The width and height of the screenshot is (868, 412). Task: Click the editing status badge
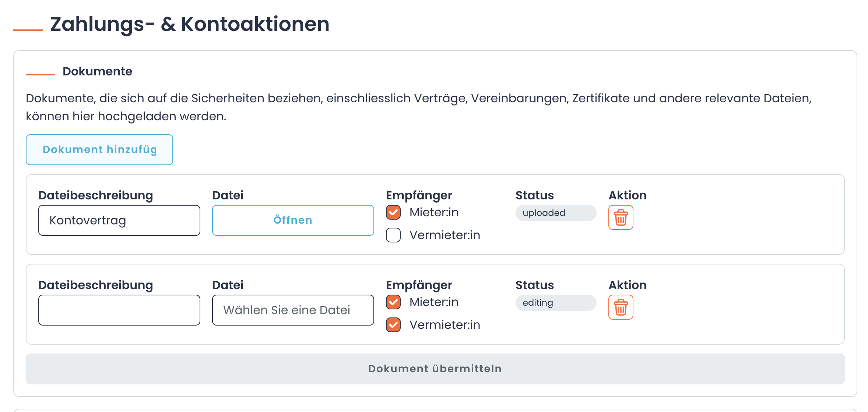[x=555, y=302]
